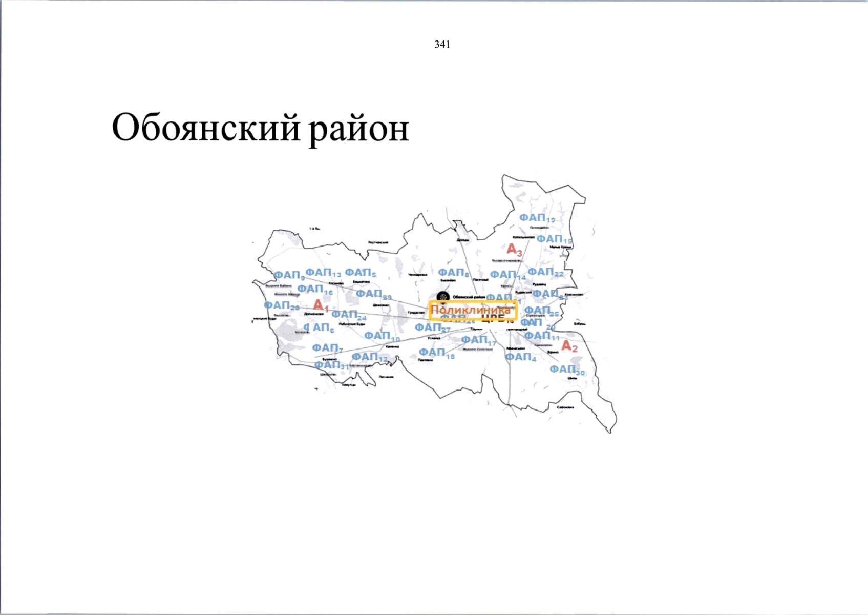This screenshot has width=868, height=615.
Task: Click the ФАП30 label on the map
Action: click(567, 370)
